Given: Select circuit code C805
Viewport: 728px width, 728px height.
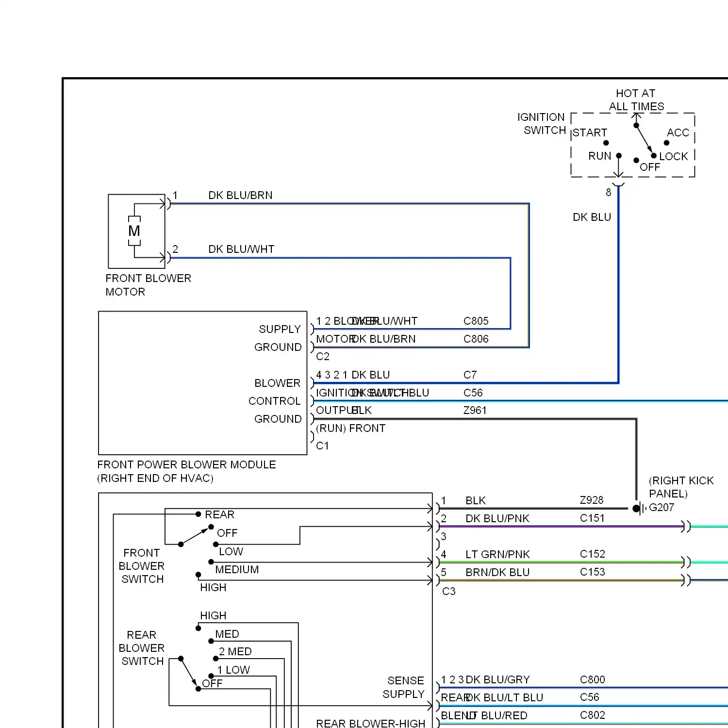Looking at the screenshot, I should coord(476,321).
